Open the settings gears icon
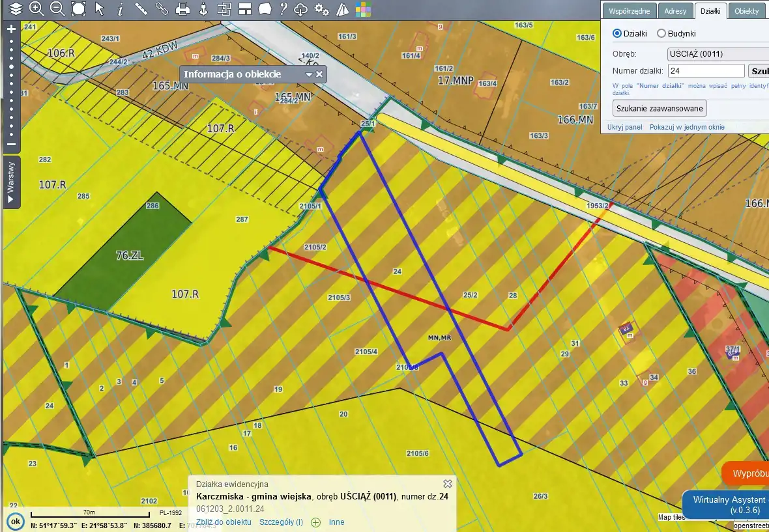The height and width of the screenshot is (532, 769). 321,9
